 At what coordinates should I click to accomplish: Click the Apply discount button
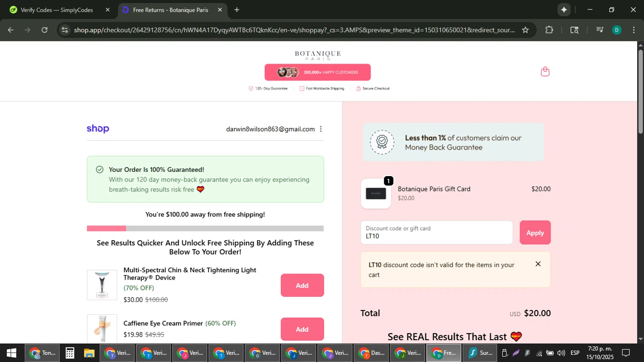click(535, 233)
